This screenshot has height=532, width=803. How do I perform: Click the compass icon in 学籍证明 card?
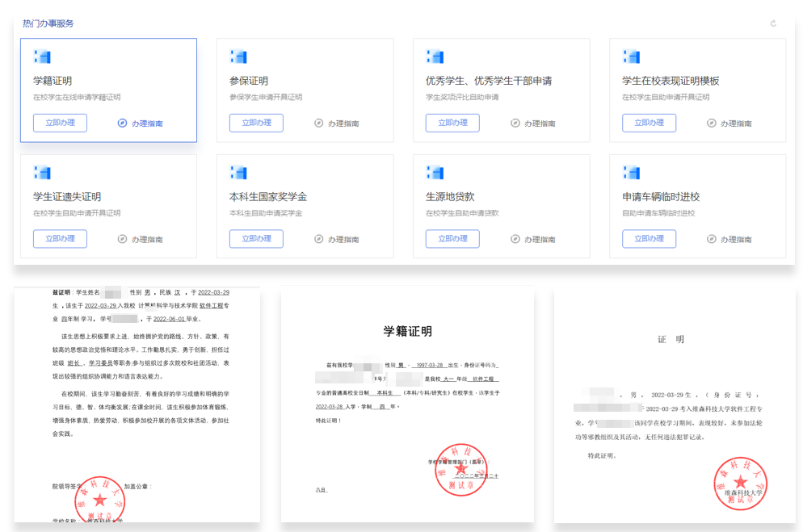click(122, 124)
